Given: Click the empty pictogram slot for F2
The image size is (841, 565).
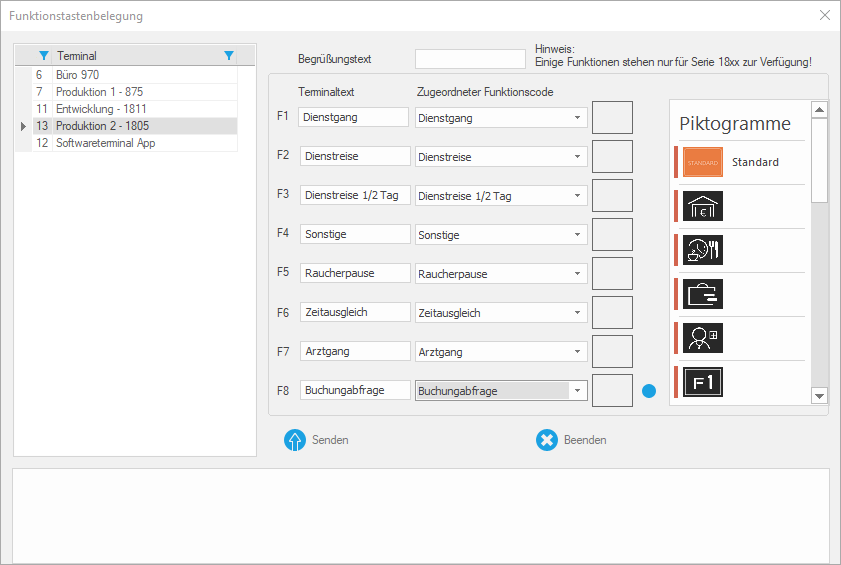Looking at the screenshot, I should tap(612, 157).
